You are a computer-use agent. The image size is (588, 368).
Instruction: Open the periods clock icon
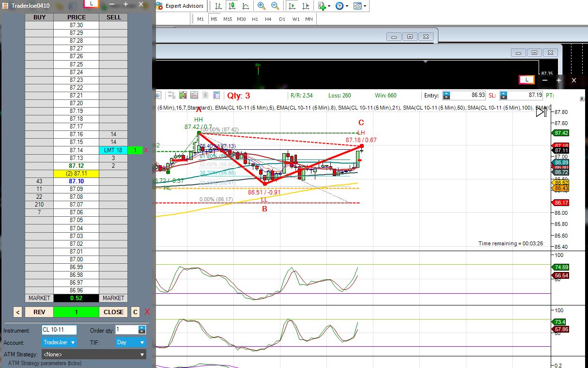pos(339,6)
